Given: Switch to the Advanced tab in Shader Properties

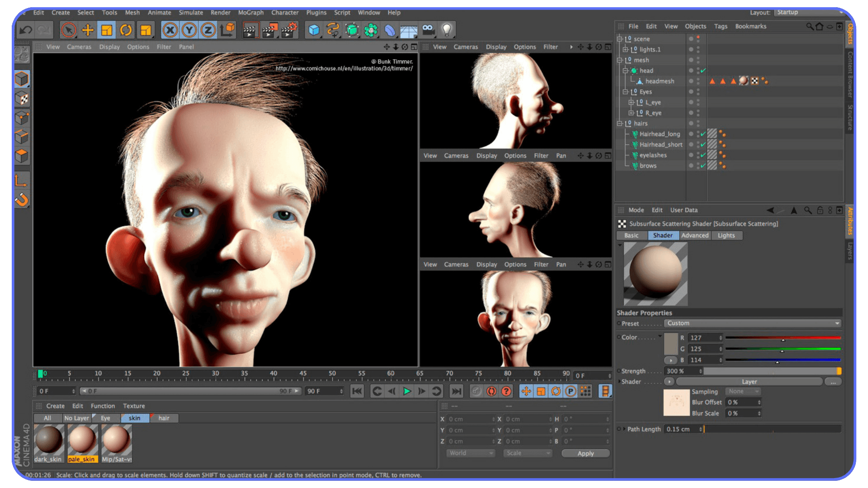Looking at the screenshot, I should [x=695, y=235].
